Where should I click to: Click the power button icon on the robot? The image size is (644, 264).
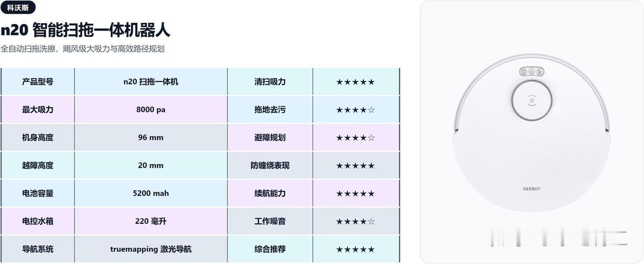click(x=532, y=72)
